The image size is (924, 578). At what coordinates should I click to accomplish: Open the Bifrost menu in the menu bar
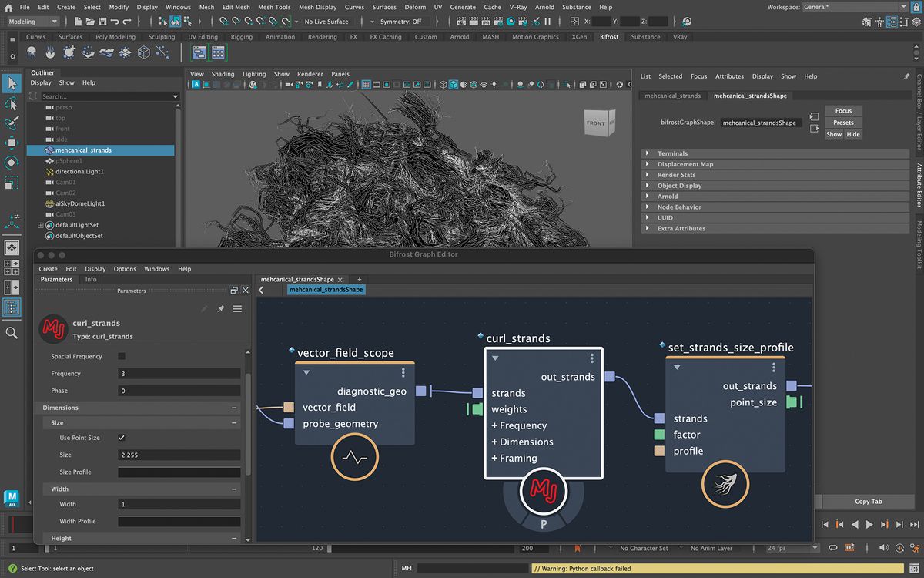click(608, 36)
